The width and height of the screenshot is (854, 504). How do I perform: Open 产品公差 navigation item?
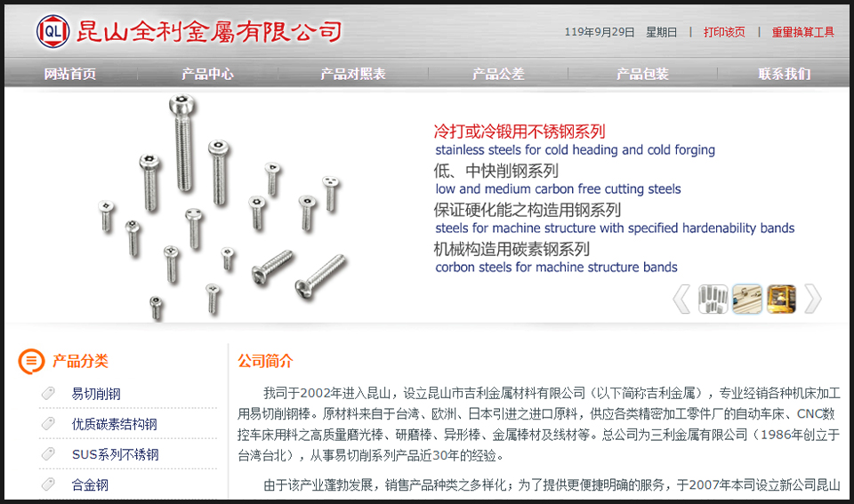coord(498,74)
